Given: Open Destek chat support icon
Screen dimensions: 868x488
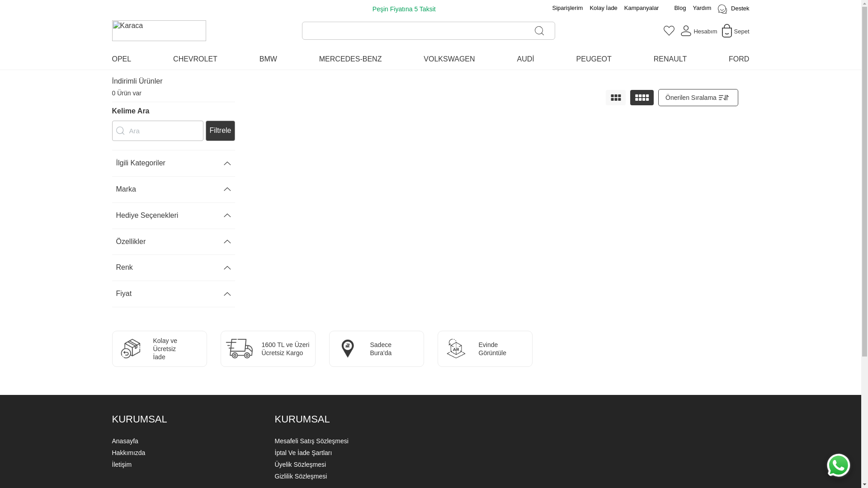Looking at the screenshot, I should pos(722,9).
